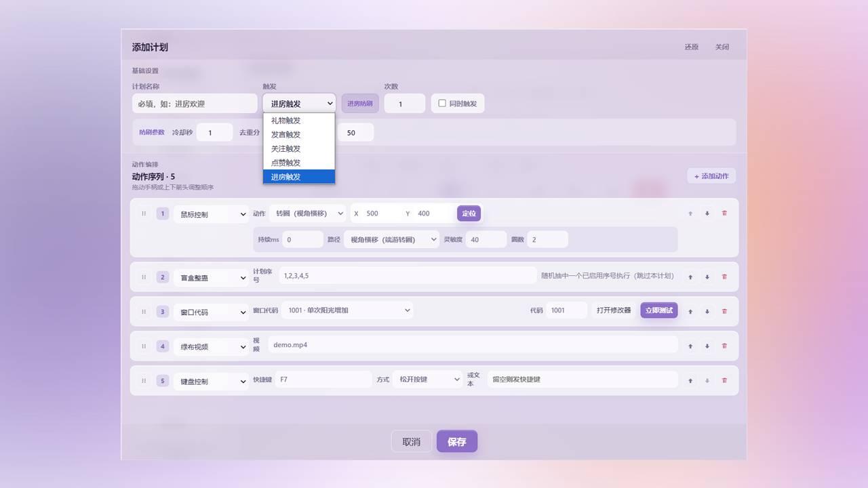Focus the 计划名称 input field

pos(195,103)
